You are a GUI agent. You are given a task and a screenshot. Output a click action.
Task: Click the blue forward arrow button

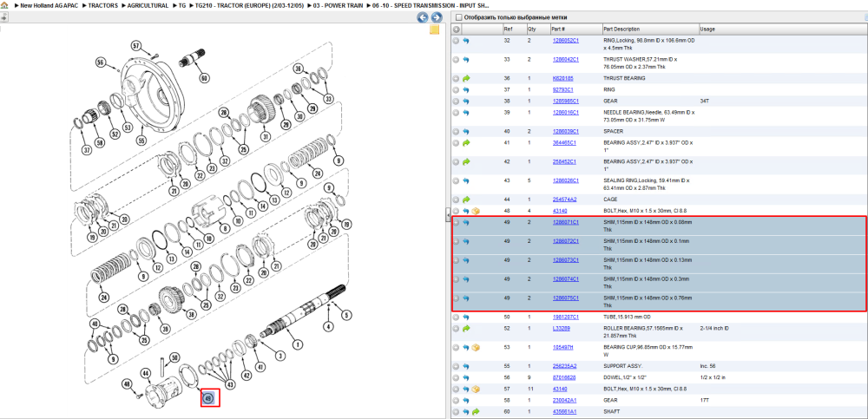[x=437, y=17]
